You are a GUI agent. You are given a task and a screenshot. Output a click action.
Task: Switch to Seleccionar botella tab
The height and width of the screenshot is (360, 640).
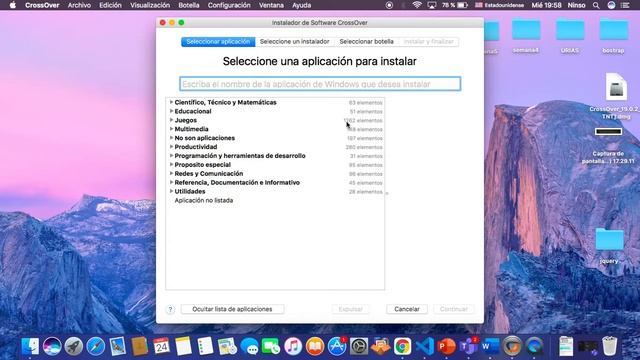(x=367, y=42)
